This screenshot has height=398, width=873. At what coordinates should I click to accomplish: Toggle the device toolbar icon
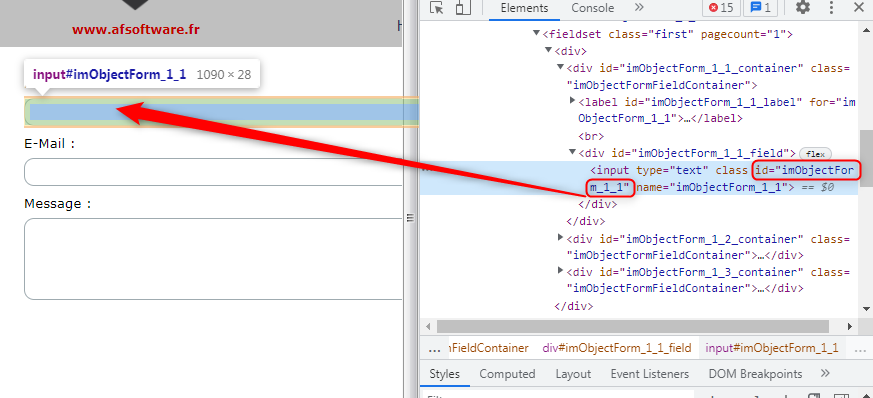click(462, 8)
